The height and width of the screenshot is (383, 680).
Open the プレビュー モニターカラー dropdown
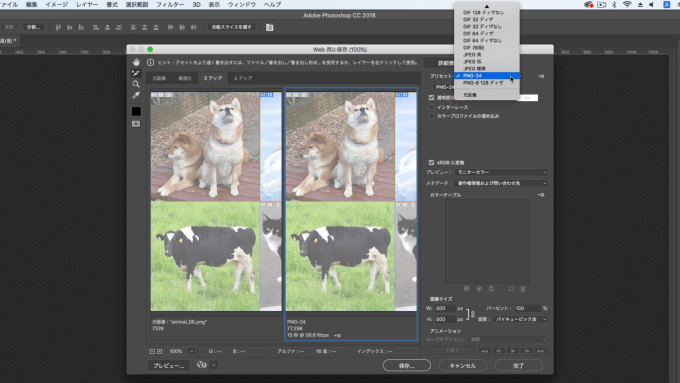pos(501,172)
